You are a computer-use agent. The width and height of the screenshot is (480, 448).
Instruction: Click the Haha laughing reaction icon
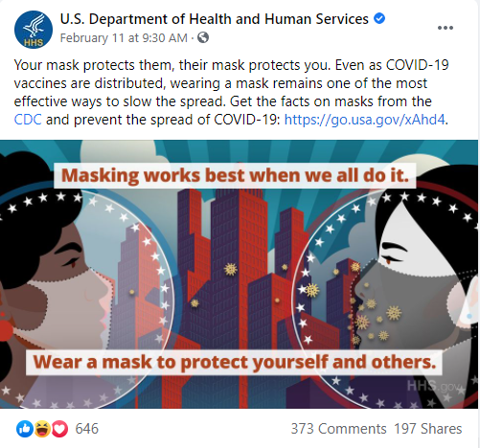click(42, 429)
